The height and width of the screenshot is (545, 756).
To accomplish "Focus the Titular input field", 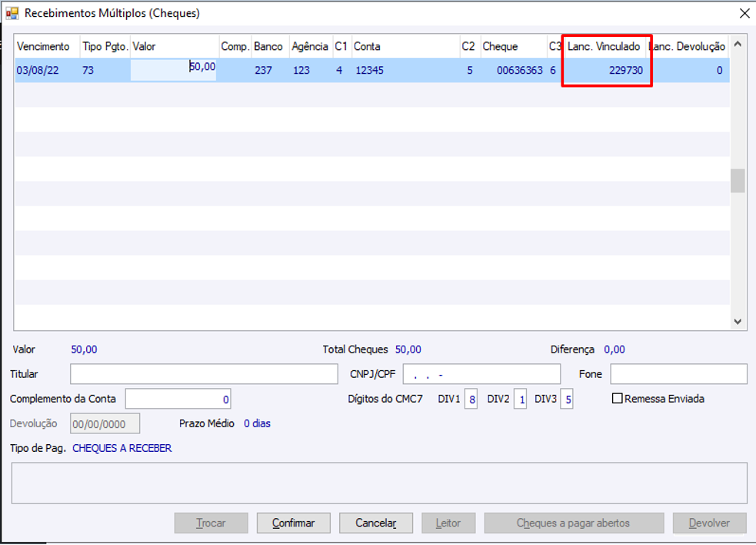I will 204,374.
